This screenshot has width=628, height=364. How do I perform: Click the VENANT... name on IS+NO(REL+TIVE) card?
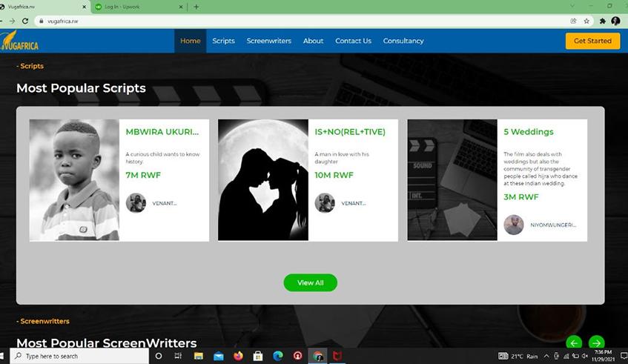point(353,203)
